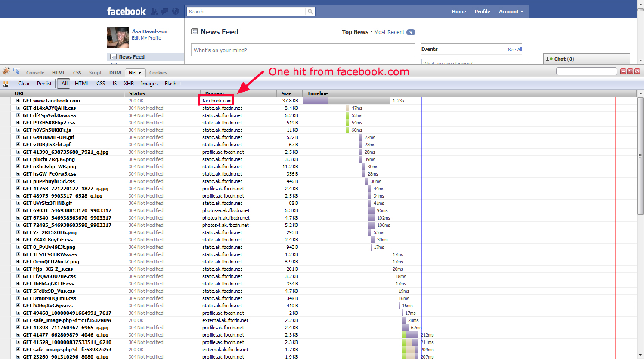644x359 pixels.
Task: Click the Top News feed option
Action: [355, 32]
